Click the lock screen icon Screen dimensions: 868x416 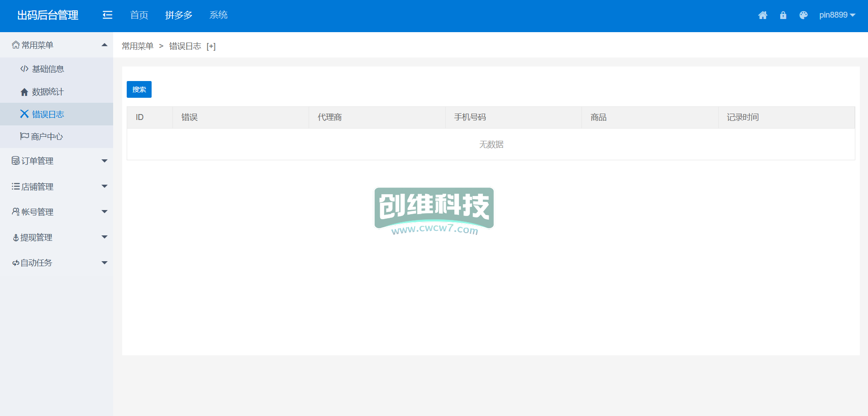[x=783, y=15]
